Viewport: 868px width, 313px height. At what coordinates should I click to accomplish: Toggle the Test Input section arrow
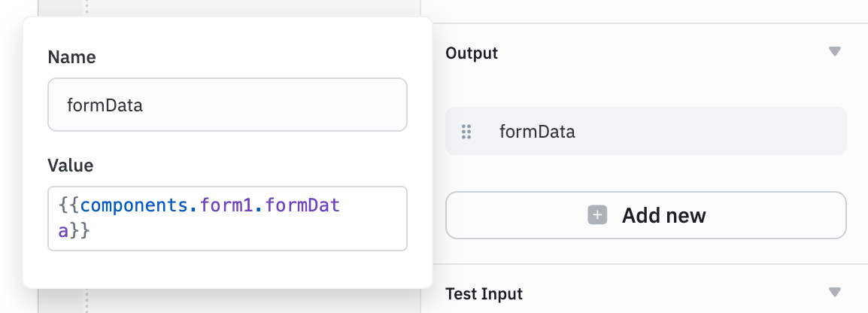click(x=833, y=292)
